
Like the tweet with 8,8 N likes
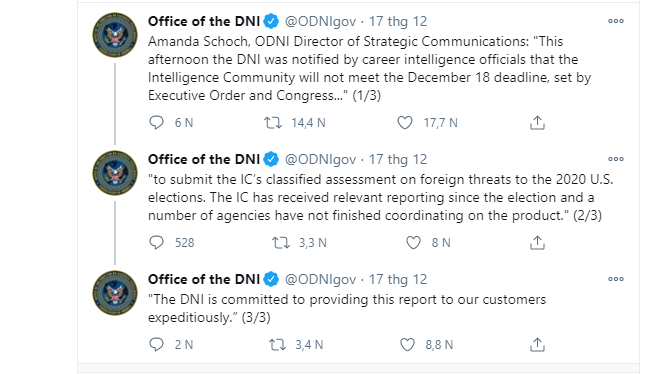[407, 345]
